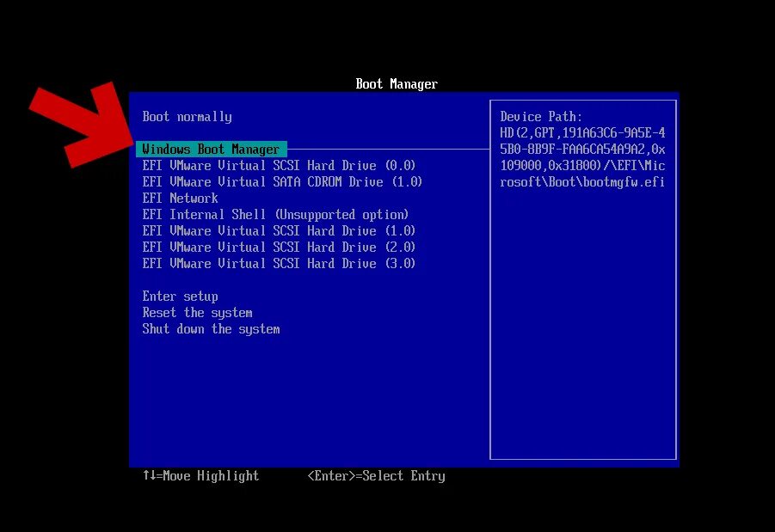Click the Device Path panel header

tap(541, 116)
